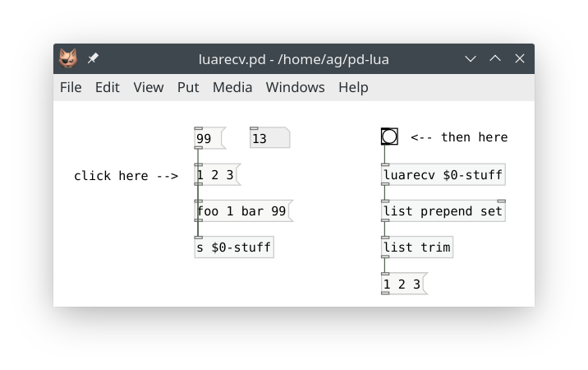Click the 'foo 1 bar 99' message box
This screenshot has height=370, width=588.
point(242,211)
